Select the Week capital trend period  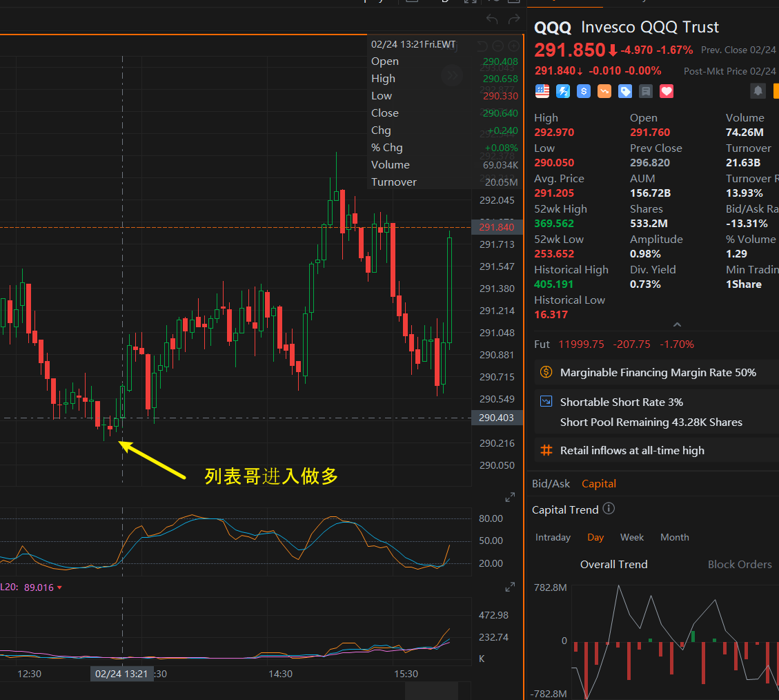pos(632,538)
